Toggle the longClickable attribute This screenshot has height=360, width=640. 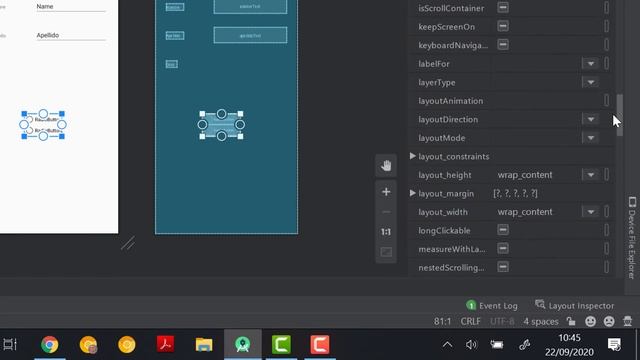click(x=503, y=230)
